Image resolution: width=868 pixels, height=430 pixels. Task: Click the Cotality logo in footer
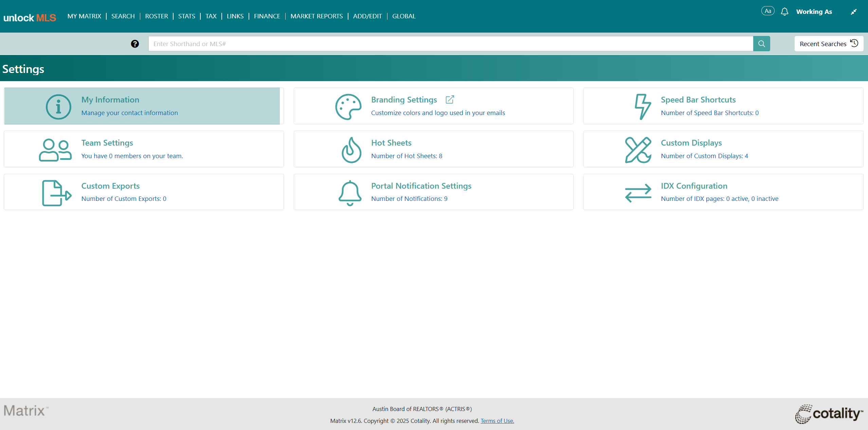click(829, 414)
